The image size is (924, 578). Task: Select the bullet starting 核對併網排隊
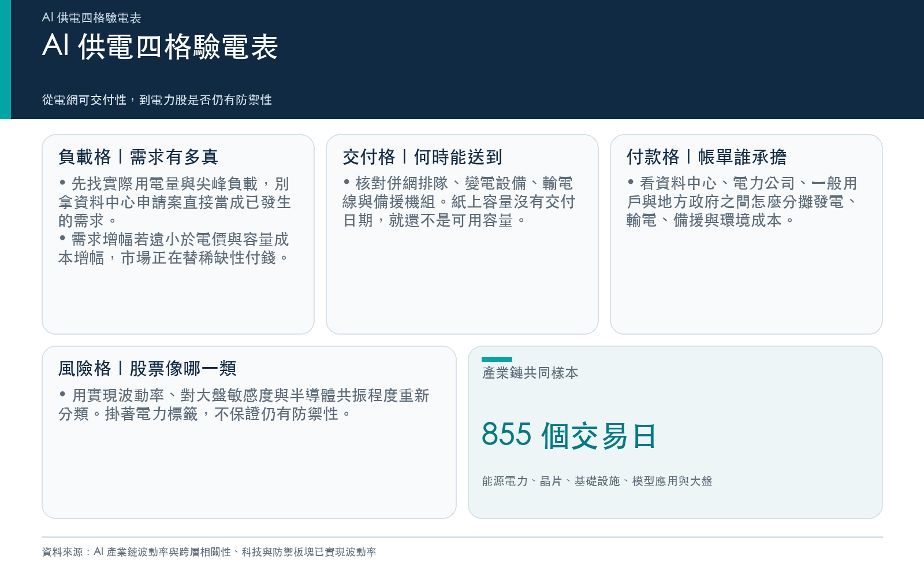[x=459, y=202]
